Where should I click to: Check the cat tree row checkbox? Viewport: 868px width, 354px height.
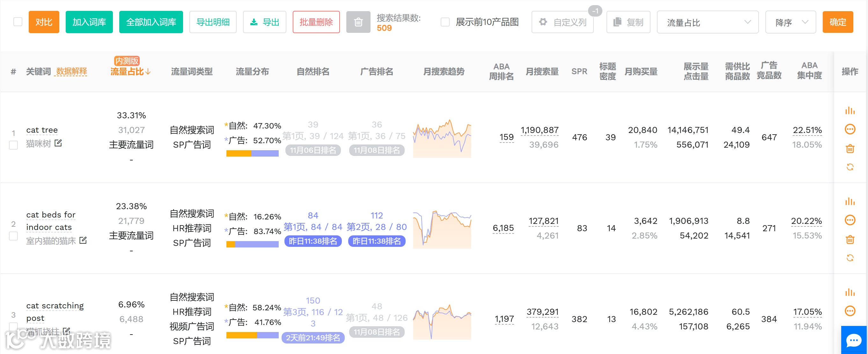[13, 145]
